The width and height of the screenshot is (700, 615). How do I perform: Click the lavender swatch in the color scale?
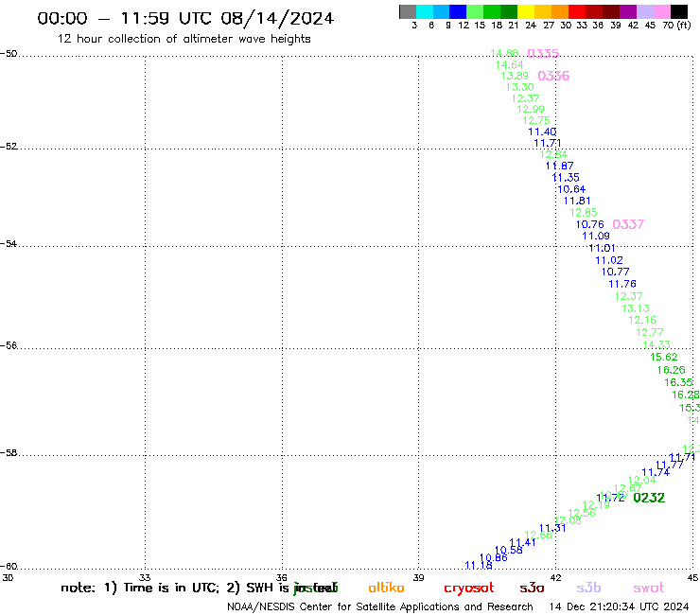pyautogui.click(x=645, y=11)
